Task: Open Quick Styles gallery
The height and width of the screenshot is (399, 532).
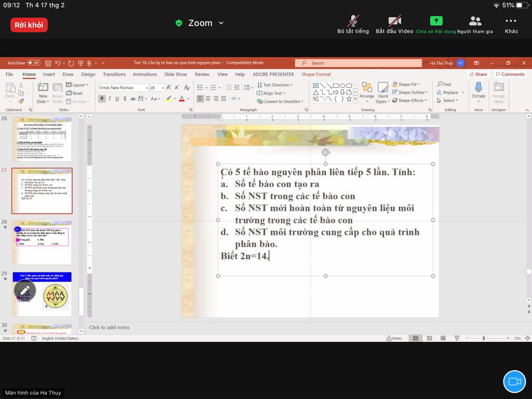Action: coord(383,93)
